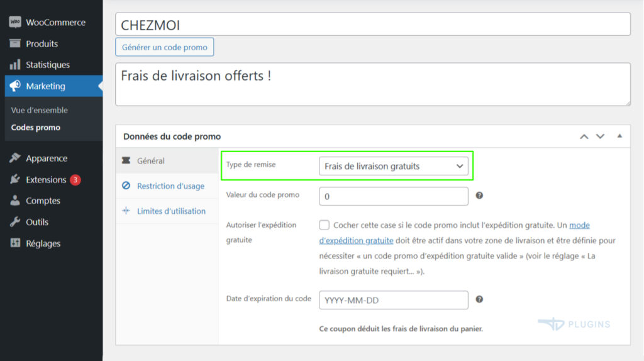Click the Outils wrench icon
This screenshot has height=361, width=644.
coord(15,222)
